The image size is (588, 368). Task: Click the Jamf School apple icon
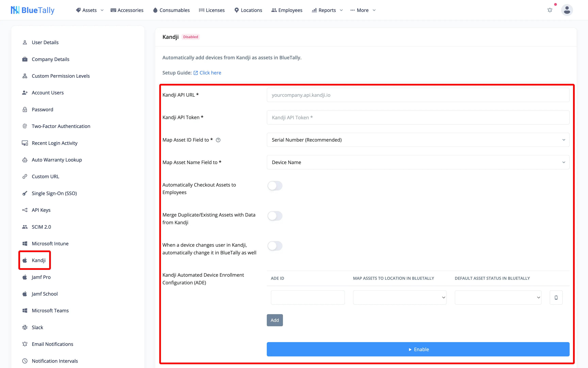(25, 294)
